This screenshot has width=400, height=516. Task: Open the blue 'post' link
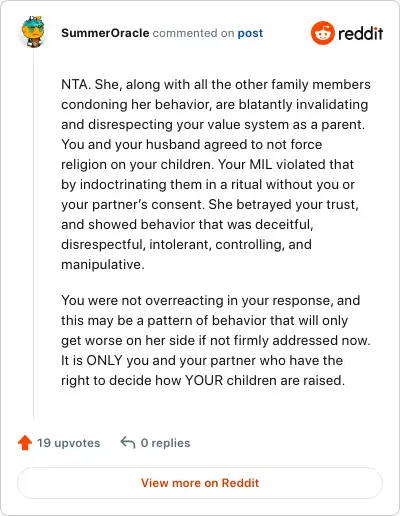250,33
